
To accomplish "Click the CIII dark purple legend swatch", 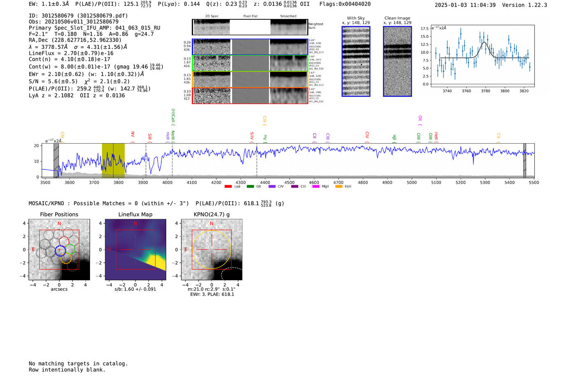I will [x=295, y=186].
